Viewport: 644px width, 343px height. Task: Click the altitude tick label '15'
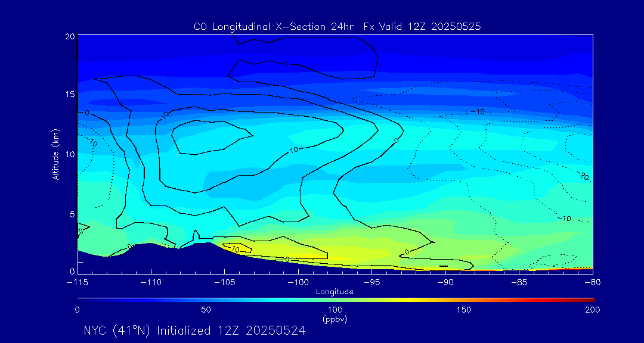(x=70, y=94)
